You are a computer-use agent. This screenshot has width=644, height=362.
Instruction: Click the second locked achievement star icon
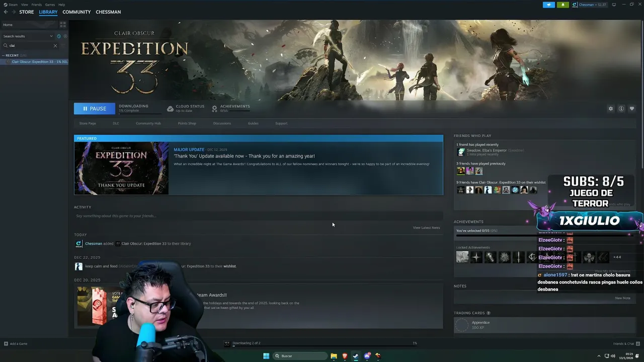pyautogui.click(x=476, y=257)
